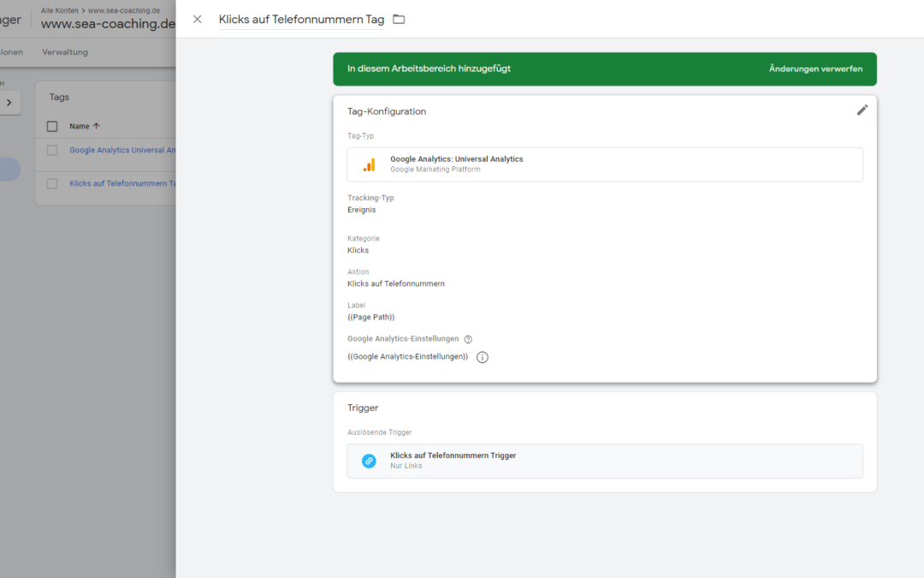Click www.sea-coaching.de container title
The width and height of the screenshot is (924, 578).
click(108, 24)
